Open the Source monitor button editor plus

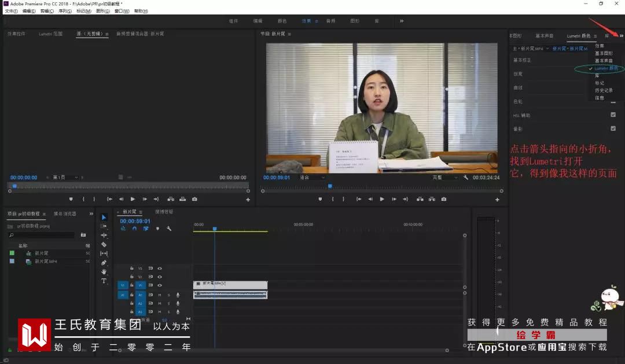(248, 200)
